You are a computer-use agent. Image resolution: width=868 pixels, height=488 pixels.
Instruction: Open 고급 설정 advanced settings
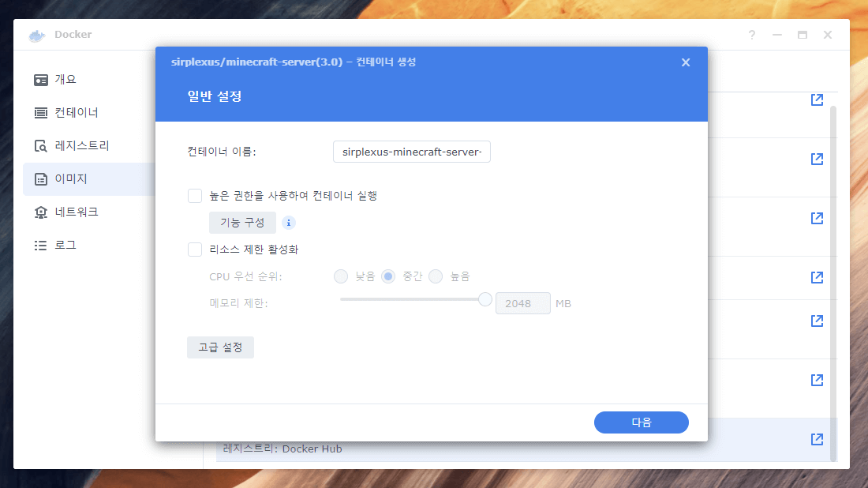(x=220, y=347)
